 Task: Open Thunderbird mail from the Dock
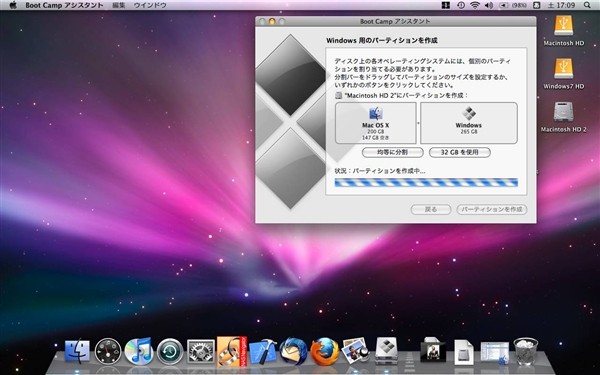(x=293, y=351)
